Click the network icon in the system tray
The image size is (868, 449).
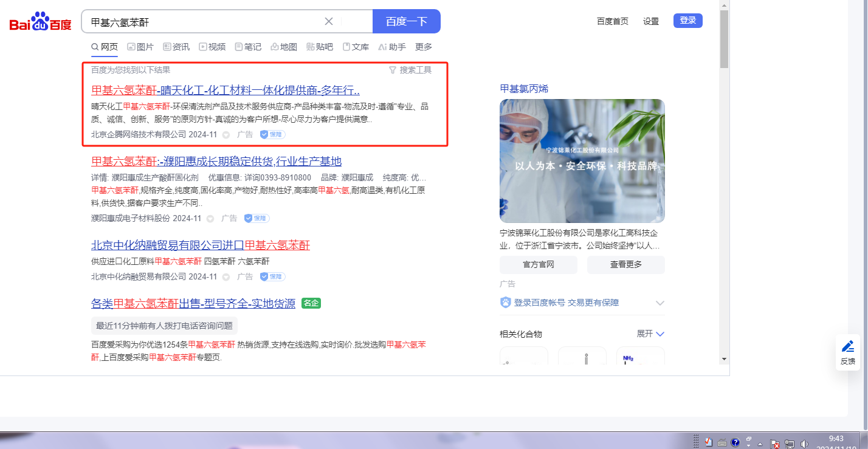point(790,443)
